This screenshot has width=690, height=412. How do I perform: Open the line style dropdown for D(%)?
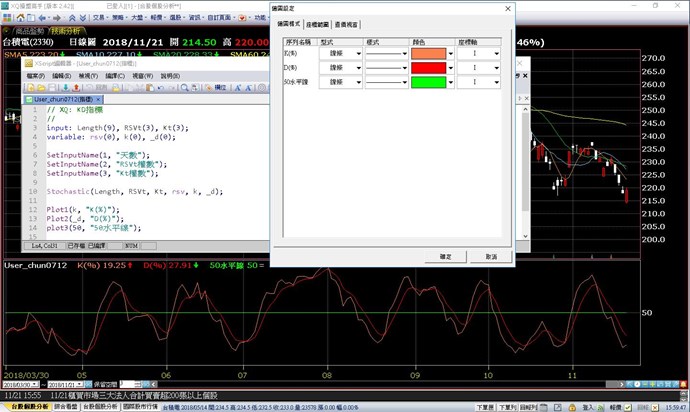(x=405, y=68)
